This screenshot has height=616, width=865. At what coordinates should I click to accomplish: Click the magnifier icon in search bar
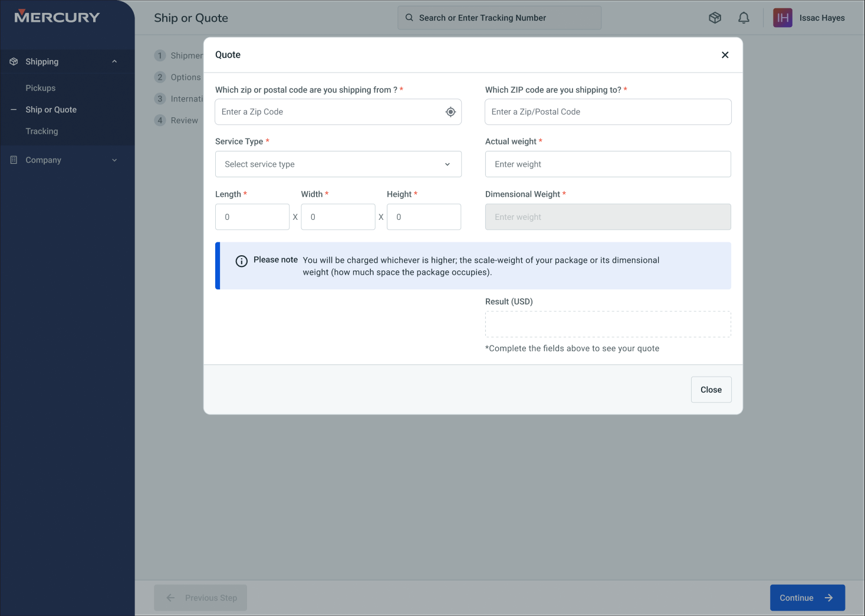(x=409, y=18)
